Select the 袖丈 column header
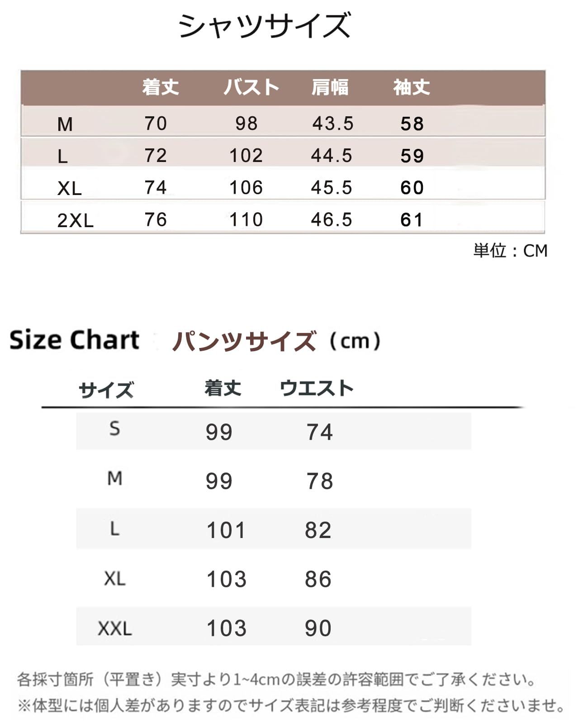The height and width of the screenshot is (724, 588). 411,87
